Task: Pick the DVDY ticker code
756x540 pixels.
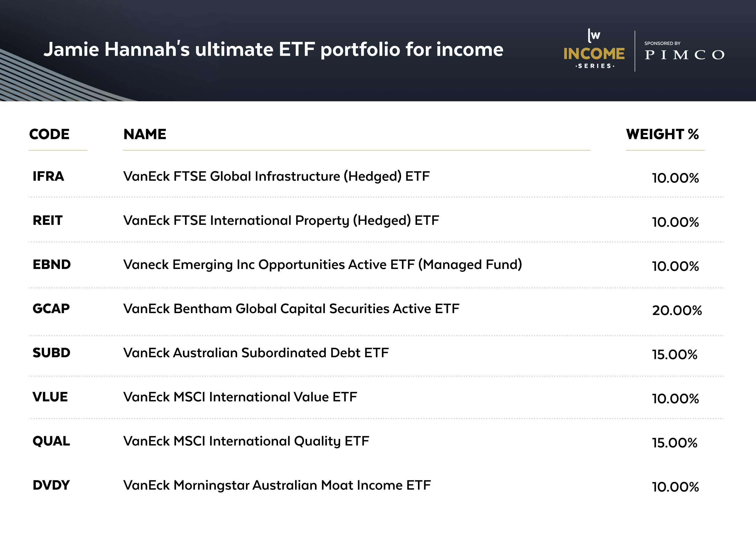Action: click(x=51, y=485)
